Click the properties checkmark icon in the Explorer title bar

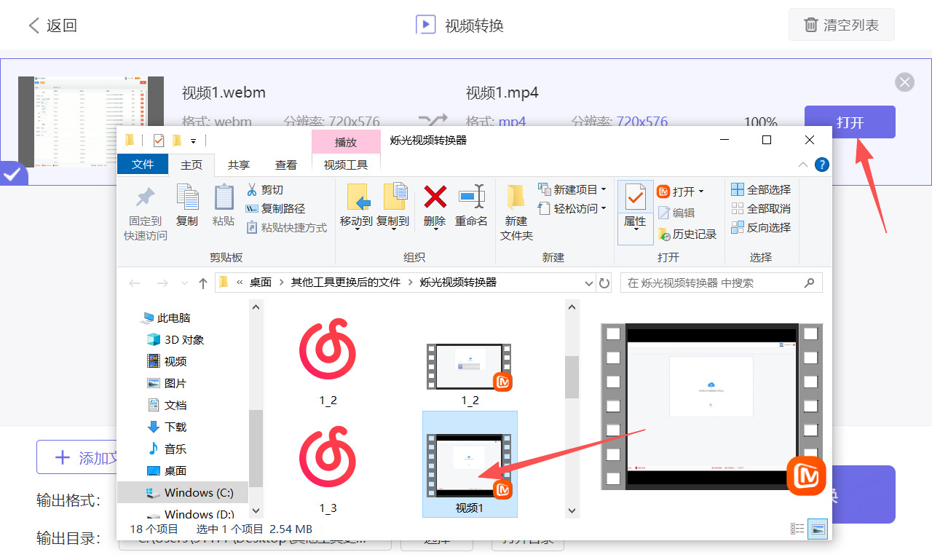tap(159, 140)
